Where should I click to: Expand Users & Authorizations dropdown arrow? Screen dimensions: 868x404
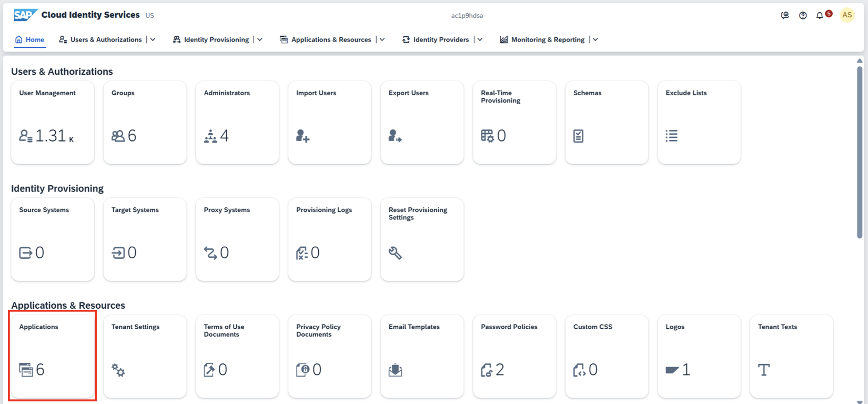coord(153,39)
